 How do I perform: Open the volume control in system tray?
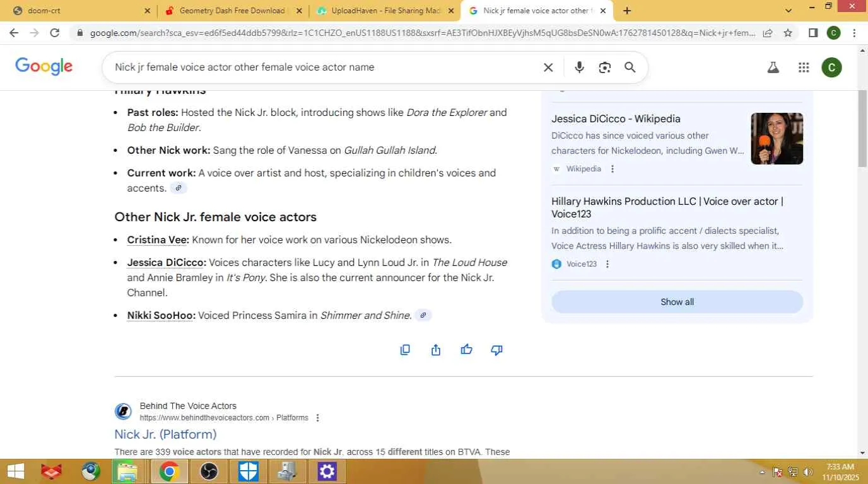click(x=808, y=472)
